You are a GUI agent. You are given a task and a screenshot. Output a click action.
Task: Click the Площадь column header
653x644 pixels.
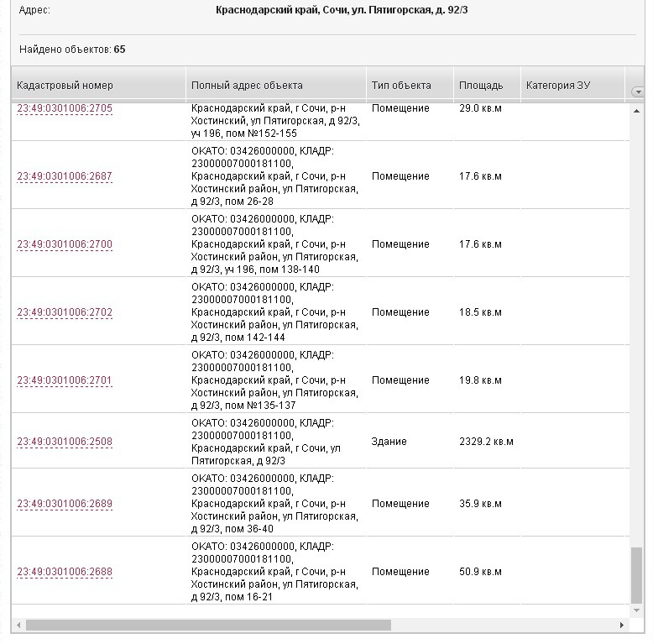click(x=481, y=86)
